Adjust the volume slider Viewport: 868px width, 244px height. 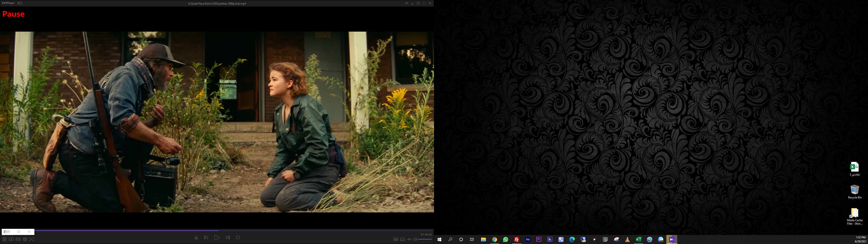tap(425, 239)
